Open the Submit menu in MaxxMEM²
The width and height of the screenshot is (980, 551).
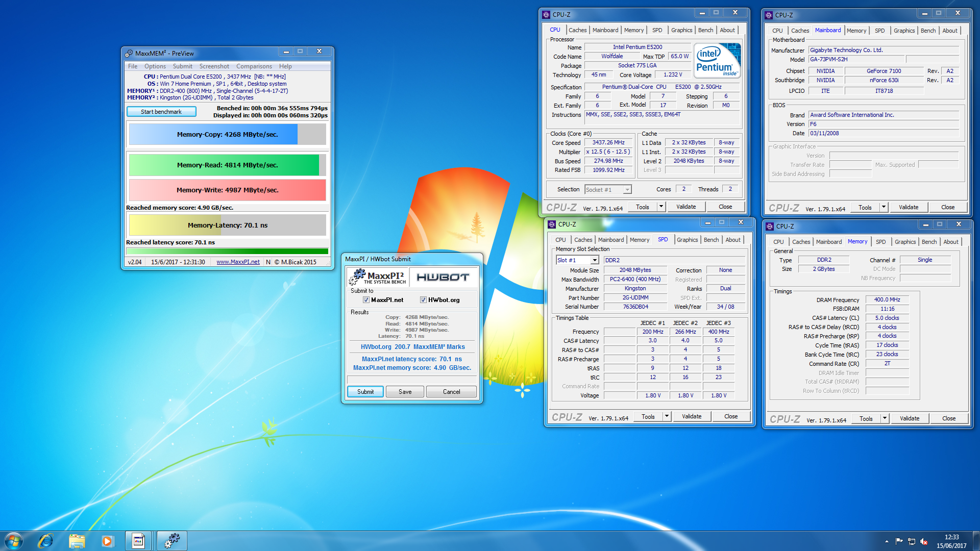183,66
